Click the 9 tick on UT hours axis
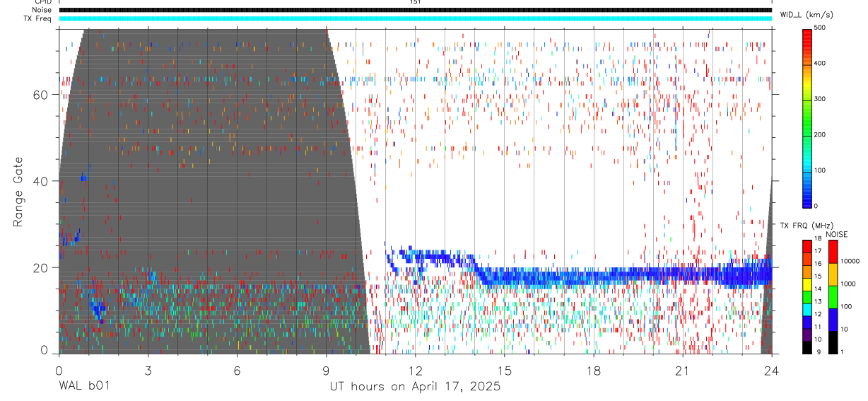868x401 pixels. [326, 371]
